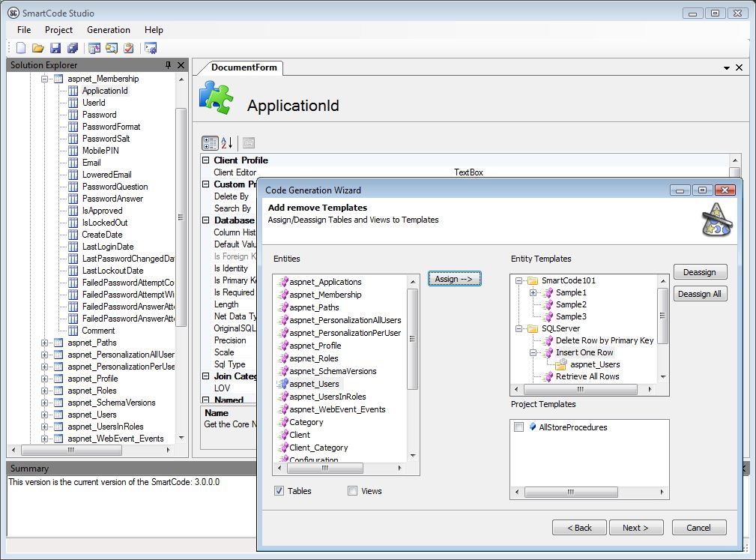This screenshot has width=756, height=560.
Task: Switch property grid to Categorized view
Action: 210,142
